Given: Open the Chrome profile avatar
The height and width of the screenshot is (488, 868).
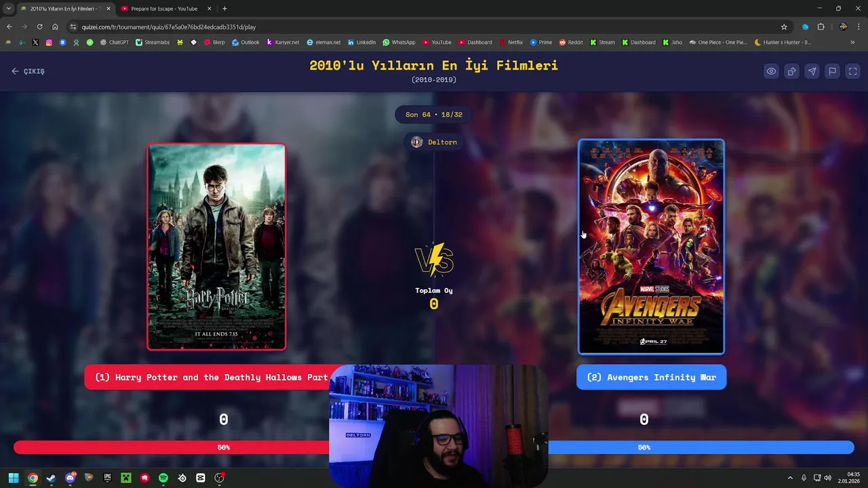Looking at the screenshot, I should point(843,27).
